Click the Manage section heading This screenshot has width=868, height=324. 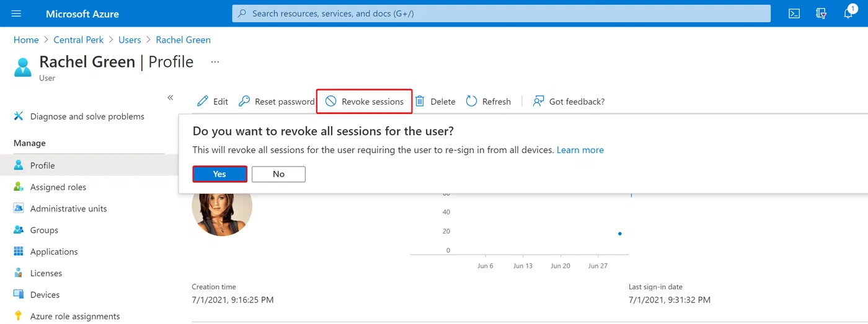[x=30, y=143]
